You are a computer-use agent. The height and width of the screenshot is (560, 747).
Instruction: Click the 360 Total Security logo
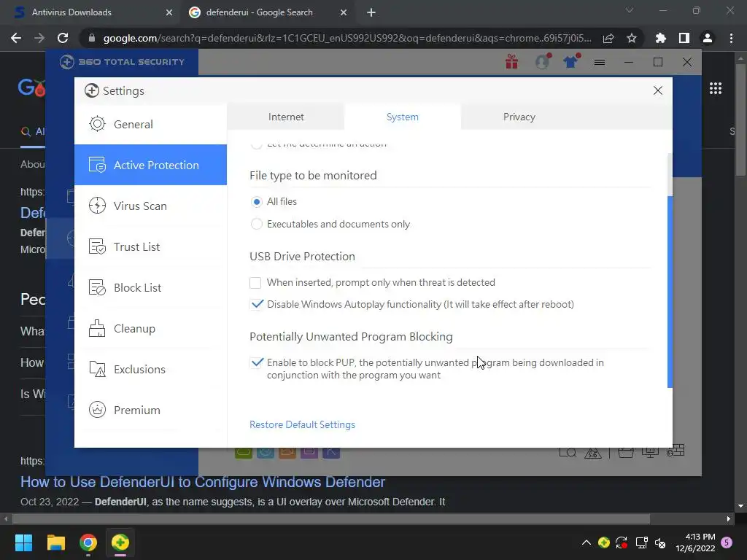122,62
